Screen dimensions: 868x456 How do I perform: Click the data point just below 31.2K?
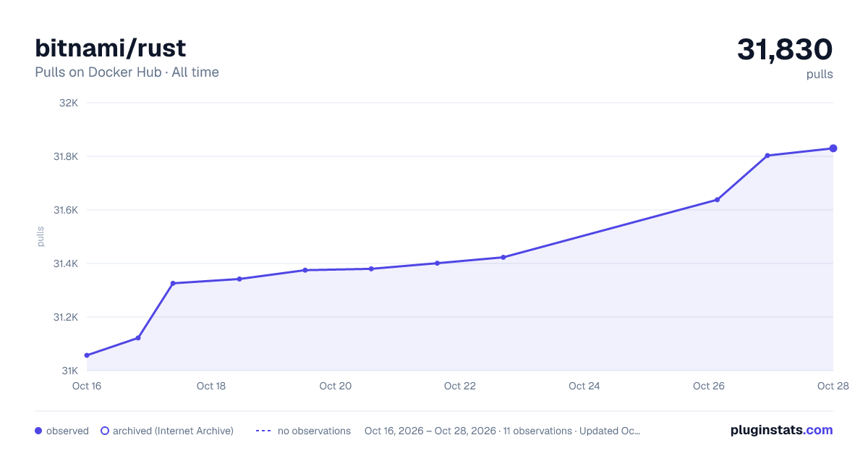[138, 338]
